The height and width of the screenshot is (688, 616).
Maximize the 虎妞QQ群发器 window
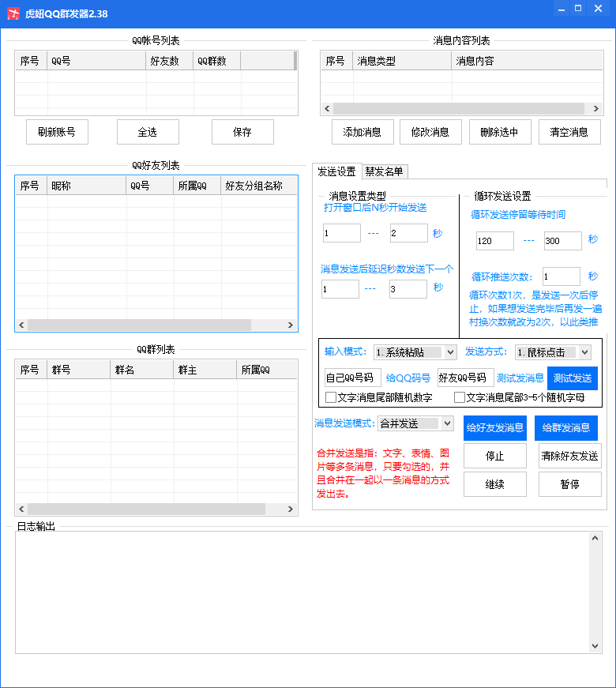tap(578, 9)
